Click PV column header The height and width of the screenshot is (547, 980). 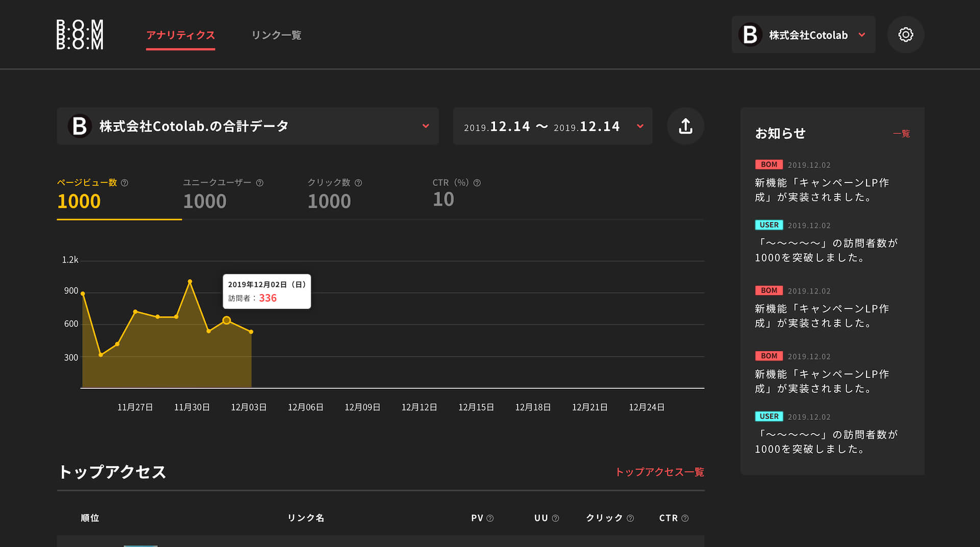coord(477,518)
